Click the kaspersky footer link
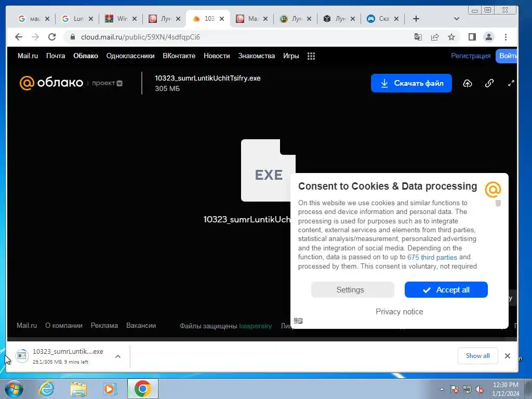 pyautogui.click(x=256, y=326)
